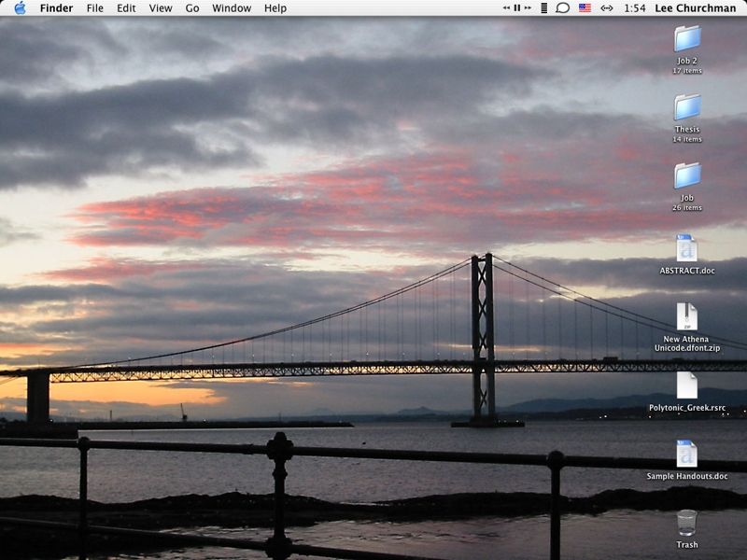The height and width of the screenshot is (560, 747).
Task: Open the Apple menu
Action: point(20,8)
